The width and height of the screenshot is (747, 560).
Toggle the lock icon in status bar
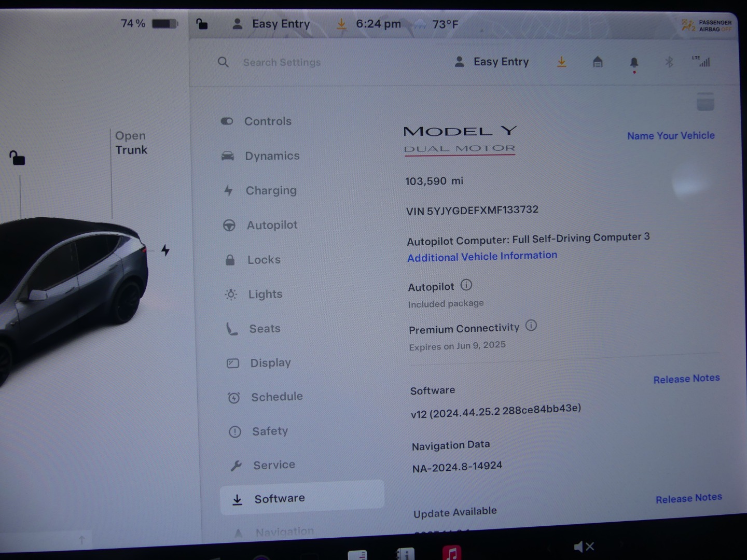tap(202, 24)
